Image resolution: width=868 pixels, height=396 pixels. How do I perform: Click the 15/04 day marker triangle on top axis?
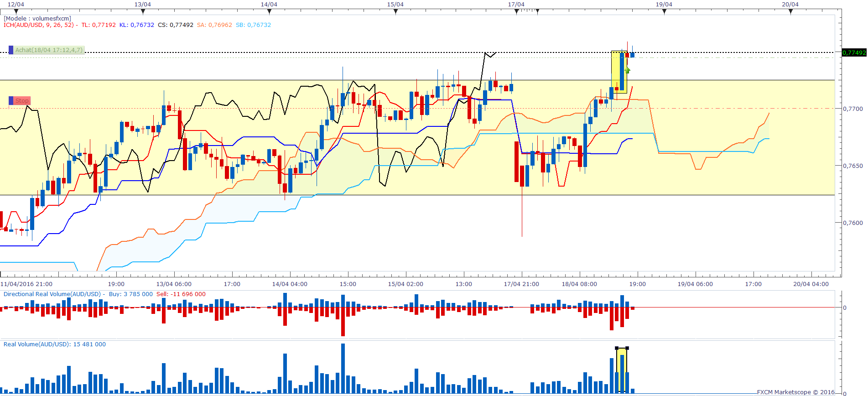(x=395, y=12)
